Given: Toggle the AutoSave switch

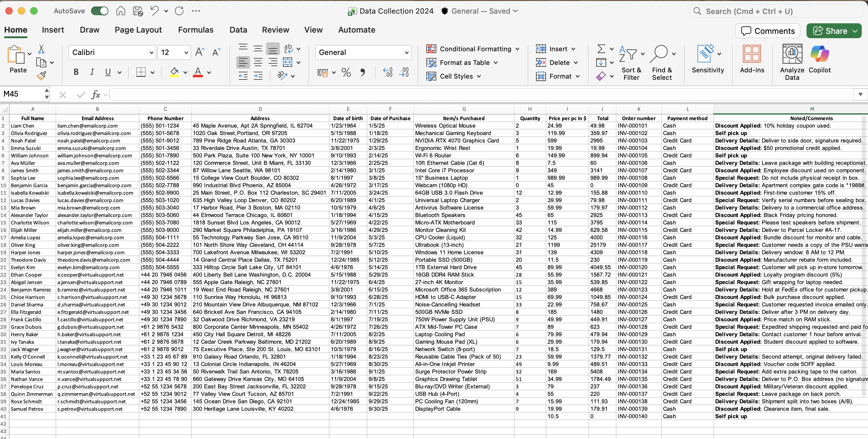Looking at the screenshot, I should point(100,11).
